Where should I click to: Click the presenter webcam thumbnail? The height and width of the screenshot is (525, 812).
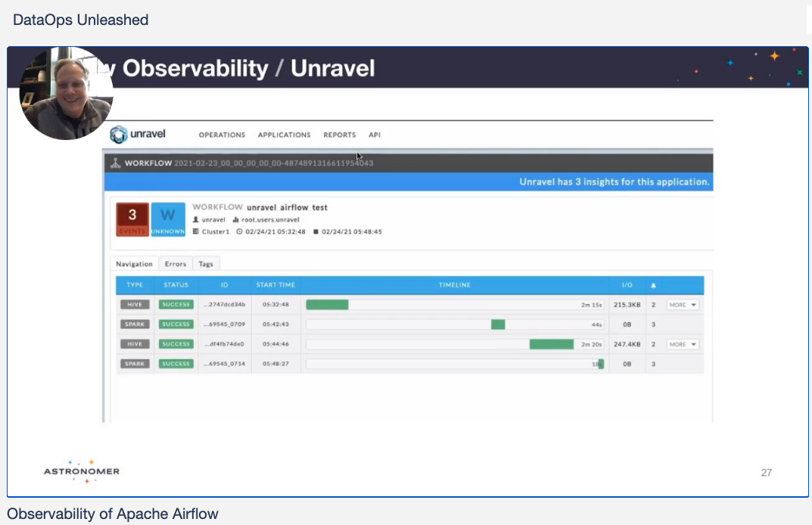click(67, 93)
